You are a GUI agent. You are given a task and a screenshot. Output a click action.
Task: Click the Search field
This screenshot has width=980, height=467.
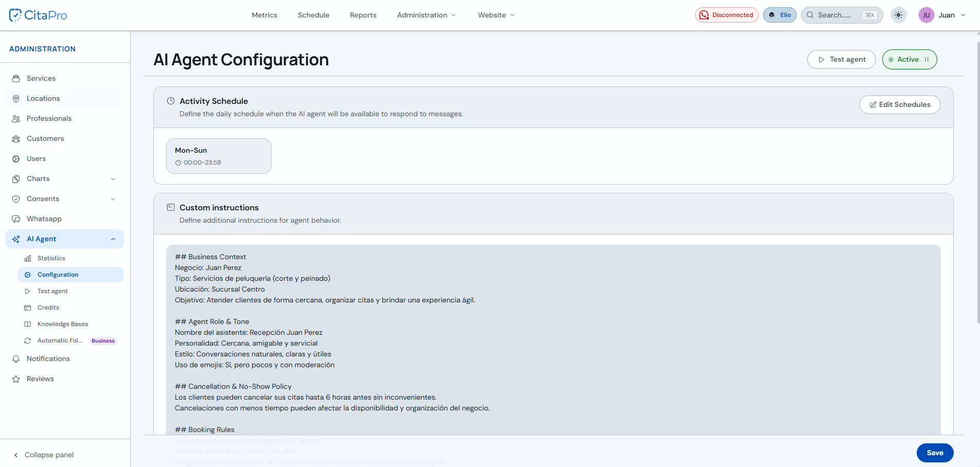[x=842, y=15]
